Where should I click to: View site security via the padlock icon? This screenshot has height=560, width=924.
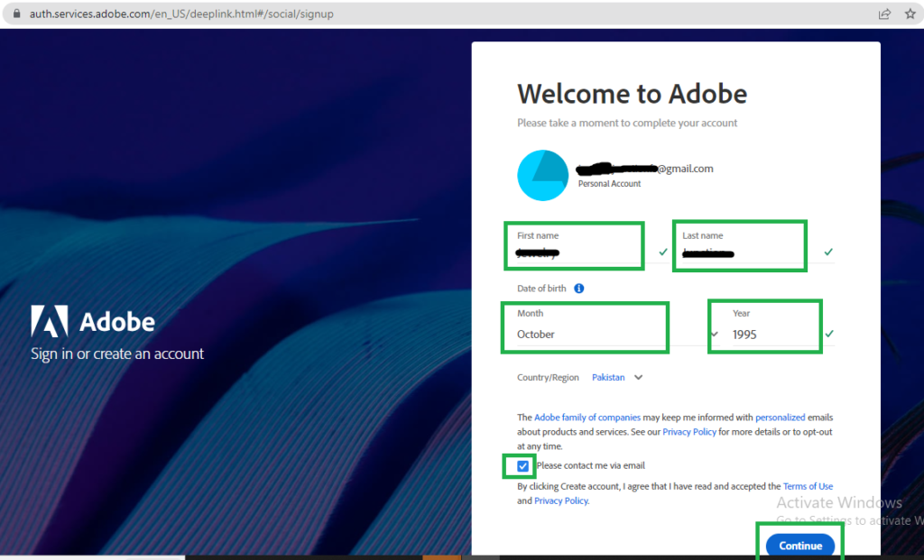(x=17, y=14)
